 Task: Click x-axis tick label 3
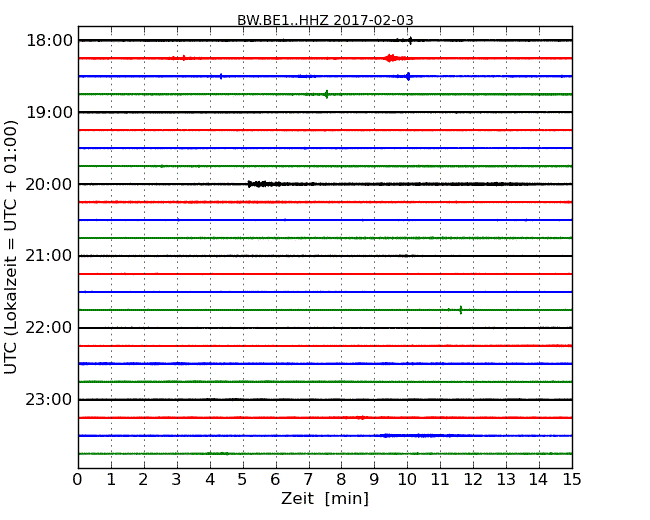[177, 480]
